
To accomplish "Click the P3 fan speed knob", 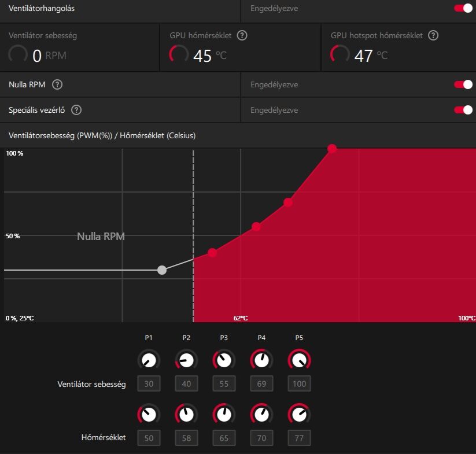I will click(224, 360).
